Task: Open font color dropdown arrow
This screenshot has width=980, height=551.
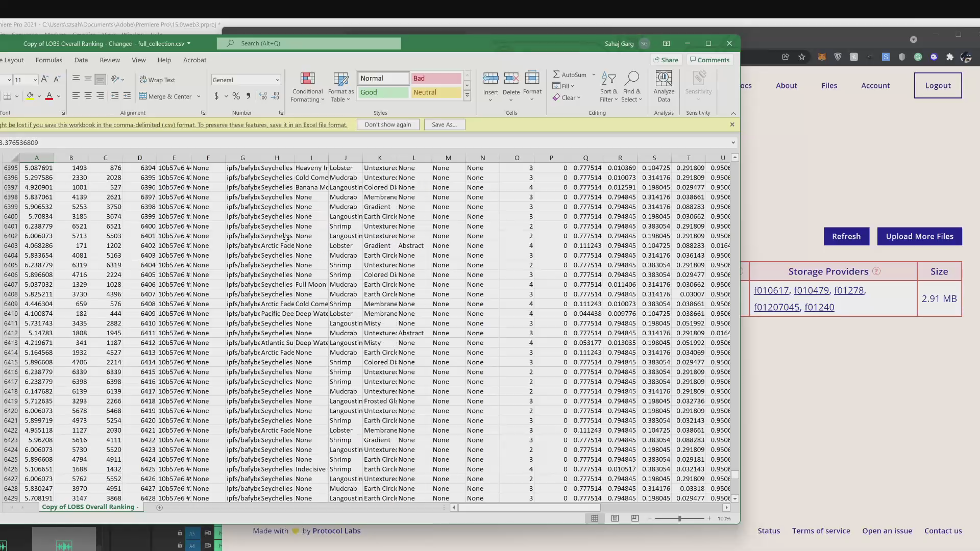Action: [x=59, y=96]
